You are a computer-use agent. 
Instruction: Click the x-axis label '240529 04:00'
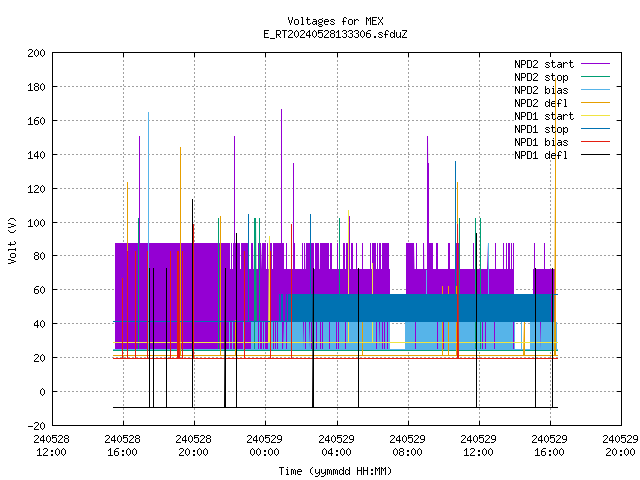point(336,446)
